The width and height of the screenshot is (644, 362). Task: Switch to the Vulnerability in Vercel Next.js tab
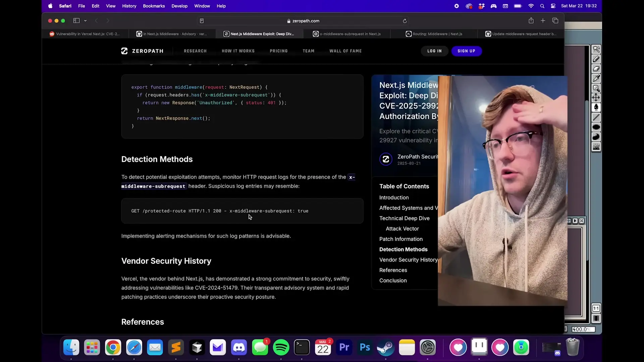[x=85, y=34]
